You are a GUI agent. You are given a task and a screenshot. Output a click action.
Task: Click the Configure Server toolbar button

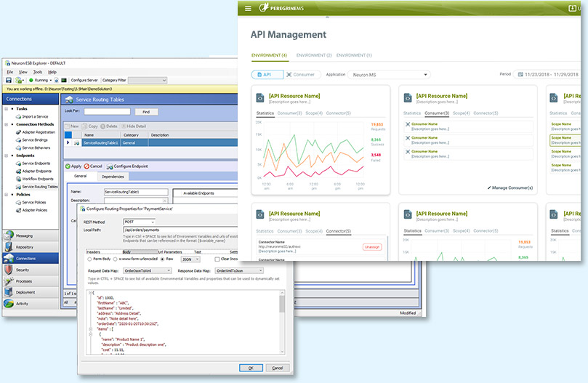pos(84,80)
